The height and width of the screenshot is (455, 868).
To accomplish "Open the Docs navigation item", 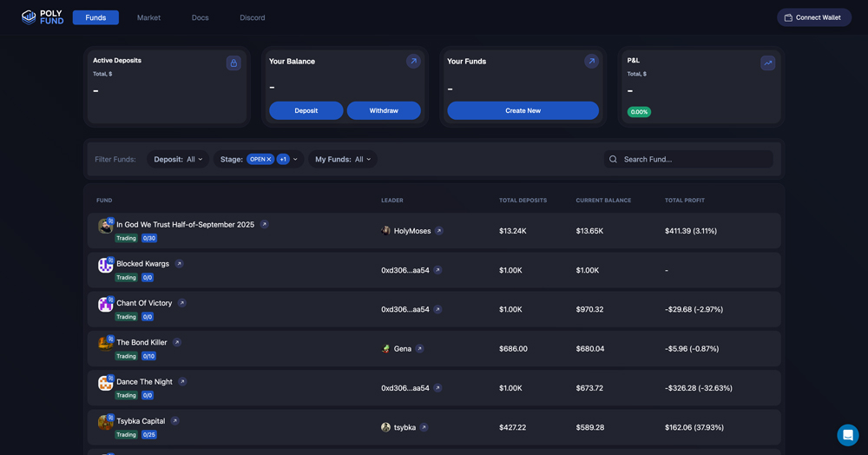I will point(200,17).
